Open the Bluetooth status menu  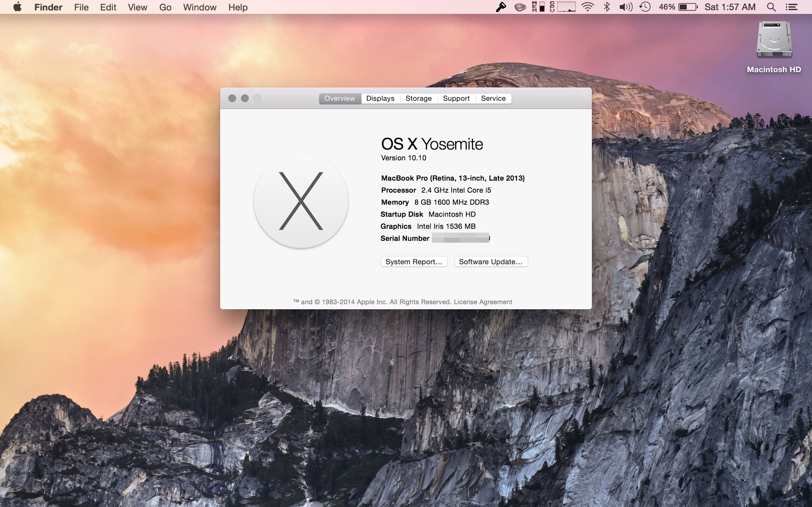click(x=607, y=7)
